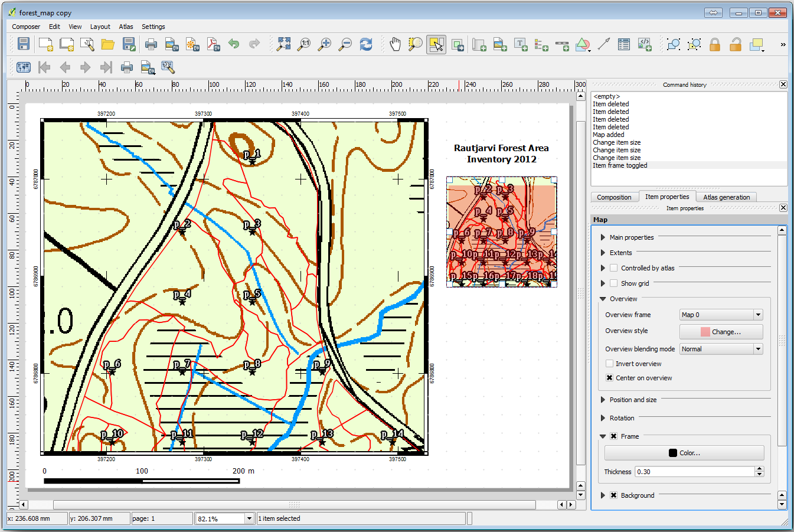
Task: Open the Overview blending mode dropdown
Action: click(721, 349)
